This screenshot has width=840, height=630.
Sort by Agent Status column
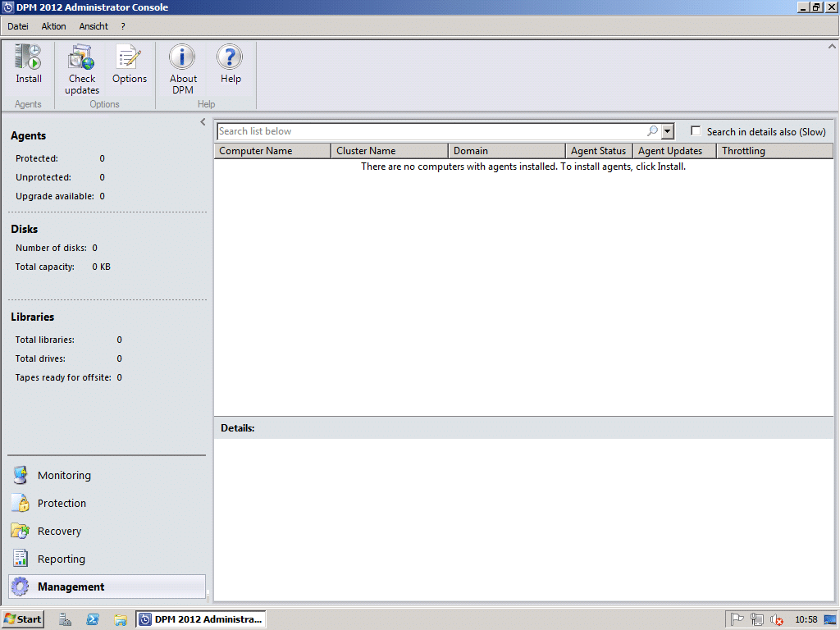coord(600,151)
